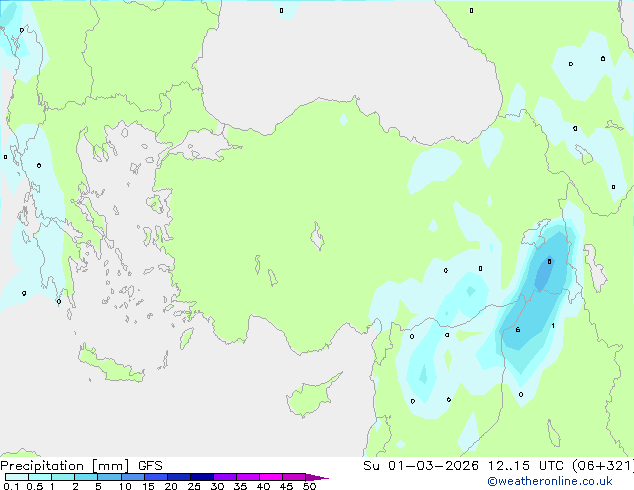Click the over-50 arrow end of legend
The image size is (634, 490).
[x=317, y=477]
